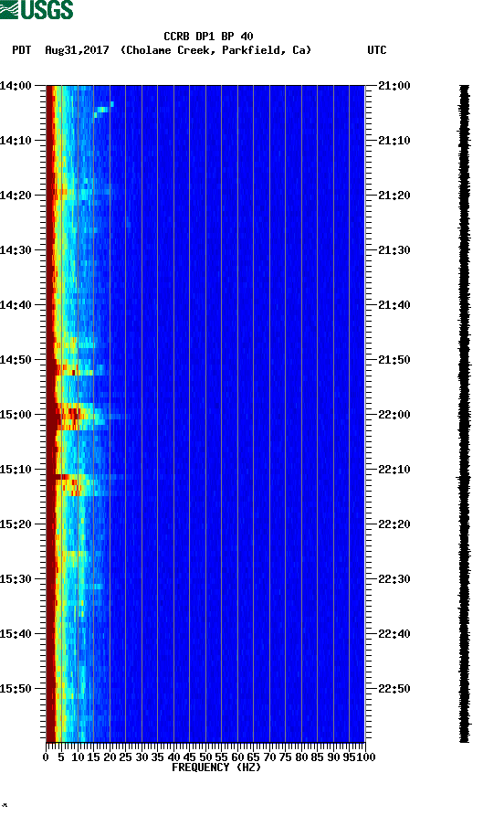Click the '21:40' UTC time label

pyautogui.click(x=394, y=305)
